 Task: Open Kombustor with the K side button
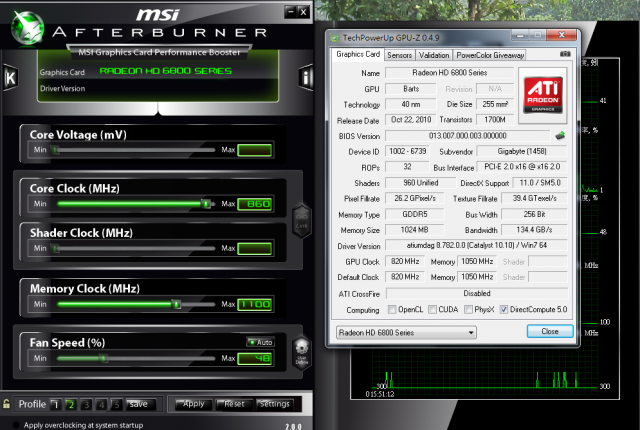[10, 77]
